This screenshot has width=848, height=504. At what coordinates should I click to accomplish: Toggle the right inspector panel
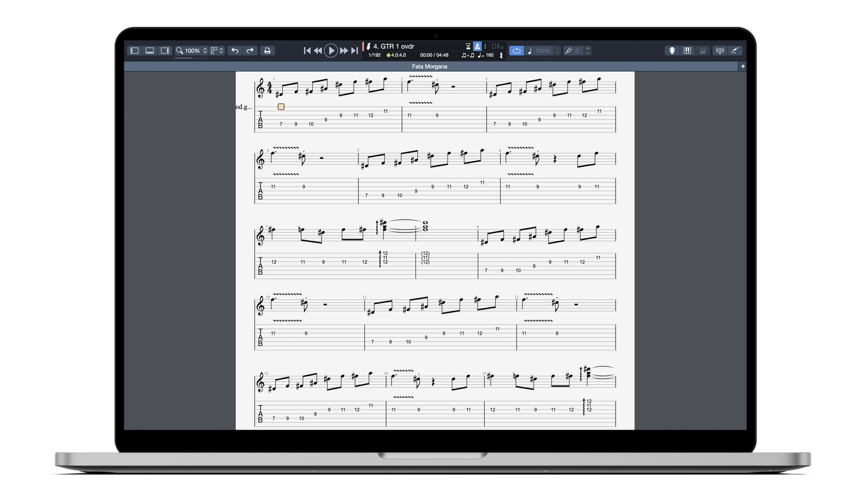[165, 51]
